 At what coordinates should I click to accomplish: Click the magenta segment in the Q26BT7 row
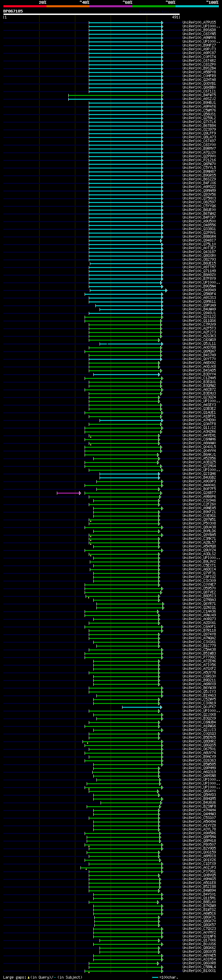69,493
